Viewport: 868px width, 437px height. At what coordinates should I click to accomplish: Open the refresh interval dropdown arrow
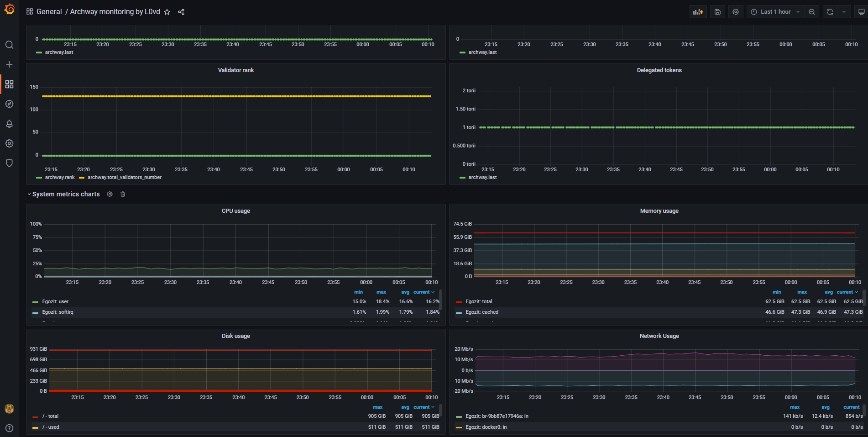(844, 12)
